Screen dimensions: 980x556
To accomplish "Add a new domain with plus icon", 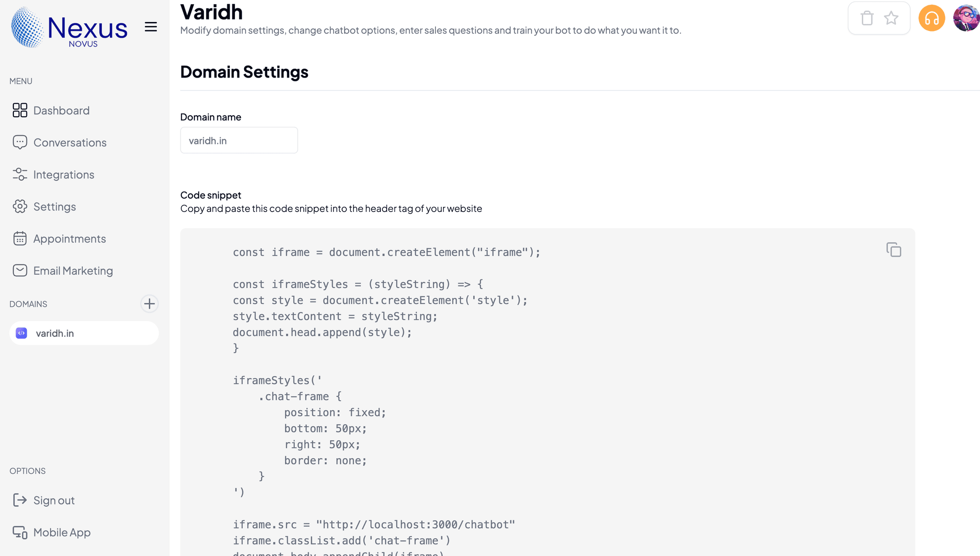I will [x=149, y=304].
